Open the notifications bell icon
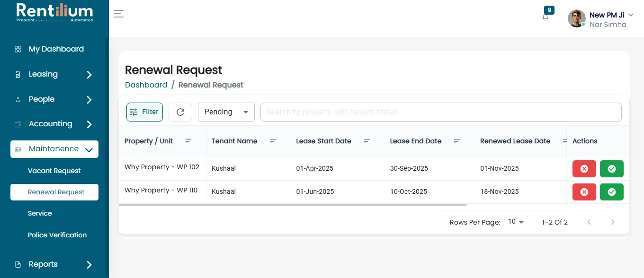644x278 pixels. (546, 17)
